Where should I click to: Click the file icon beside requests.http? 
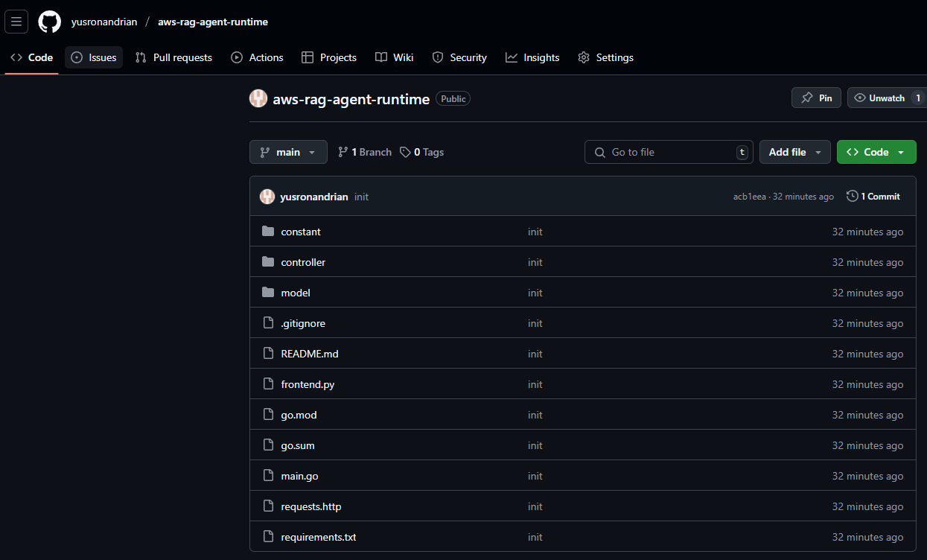[268, 506]
